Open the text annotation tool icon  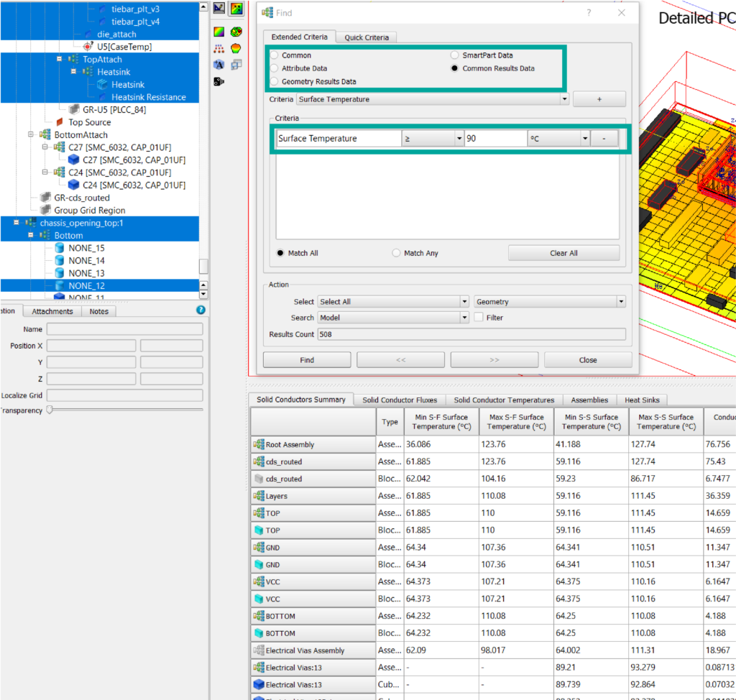tap(218, 64)
